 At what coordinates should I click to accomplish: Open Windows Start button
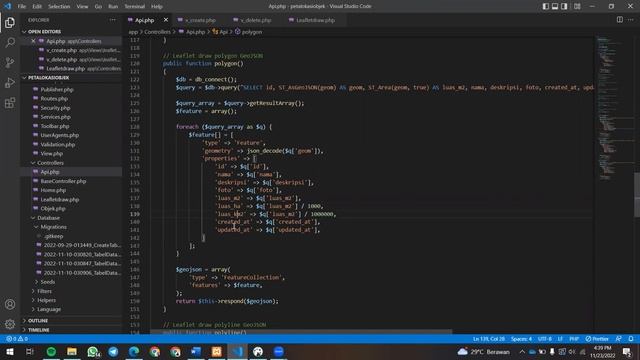click(9, 351)
